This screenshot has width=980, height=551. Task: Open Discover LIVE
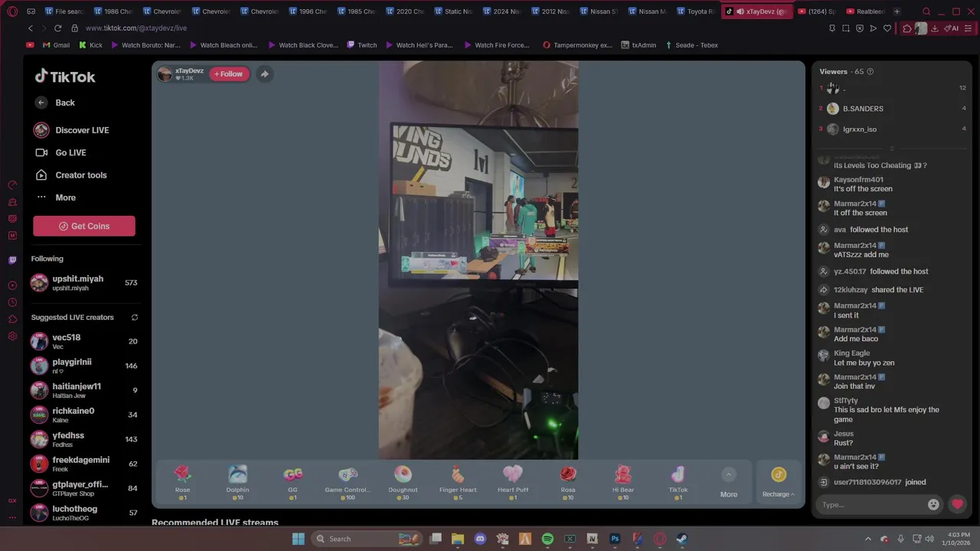(x=71, y=130)
